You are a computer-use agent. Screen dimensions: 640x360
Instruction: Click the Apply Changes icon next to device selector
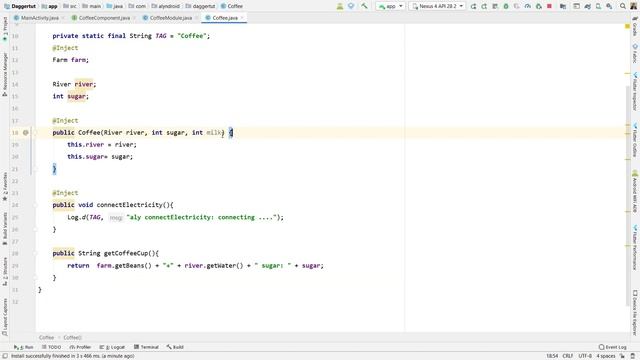484,6
